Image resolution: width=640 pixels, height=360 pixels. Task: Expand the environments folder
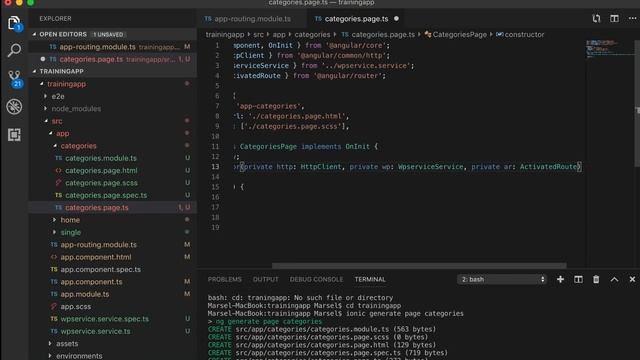pos(50,356)
